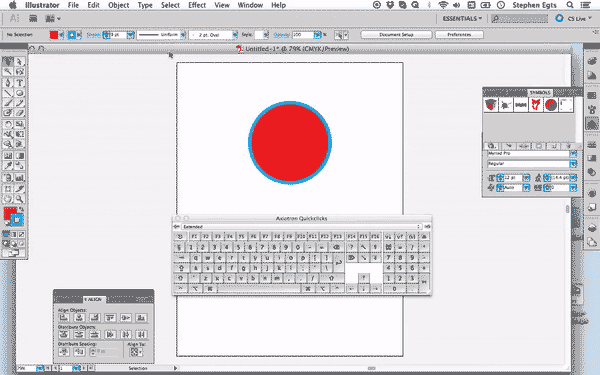Click Delete Symbol icon in Symbols panel

pyautogui.click(x=568, y=146)
